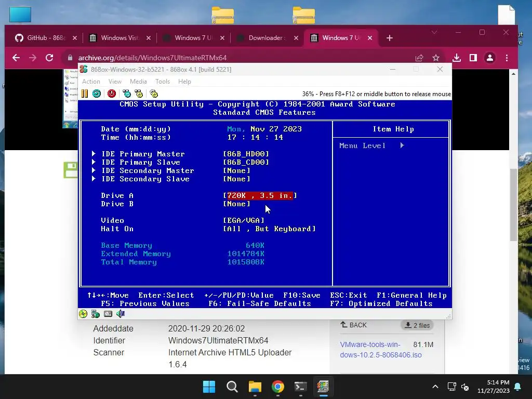The image size is (532, 399).
Task: Open the Action menu in 86Box
Action: coord(91,82)
